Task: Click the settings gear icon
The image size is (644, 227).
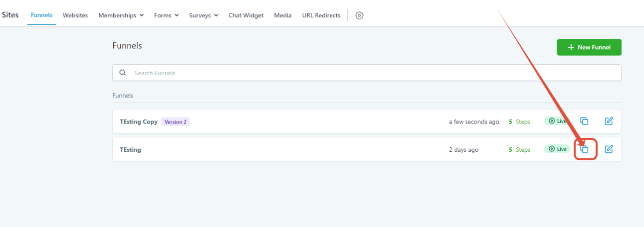Action: [x=359, y=15]
